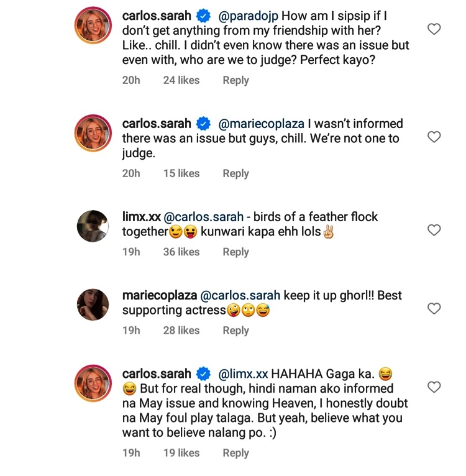Like the comment replying to @paradojp
The height and width of the screenshot is (476, 466).
434,29
